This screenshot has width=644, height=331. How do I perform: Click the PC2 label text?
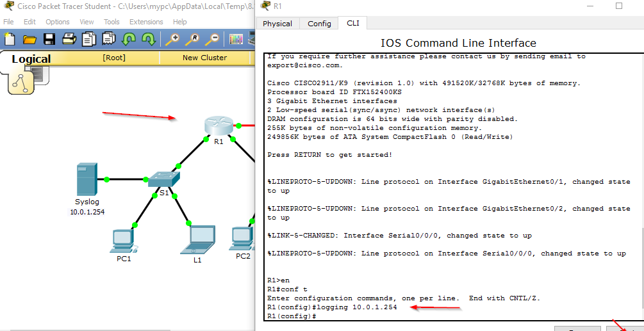(x=243, y=256)
